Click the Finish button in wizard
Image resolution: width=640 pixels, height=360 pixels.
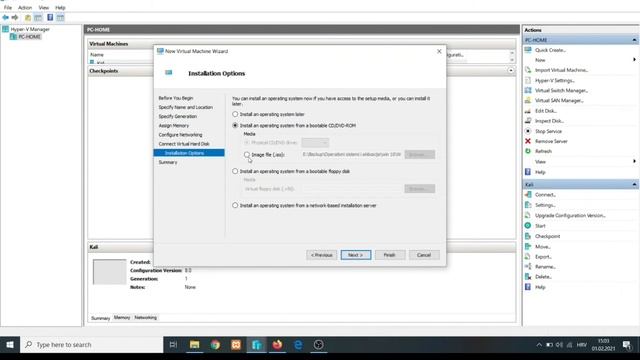[x=390, y=255]
